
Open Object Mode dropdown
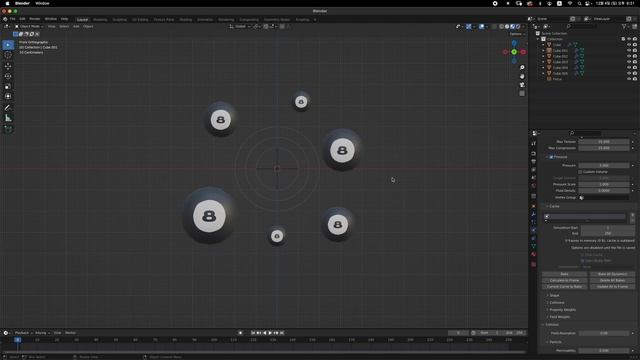(29, 27)
